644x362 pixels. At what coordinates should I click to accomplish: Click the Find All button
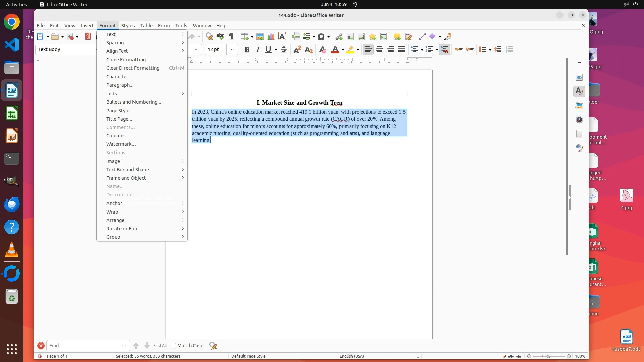(160, 346)
